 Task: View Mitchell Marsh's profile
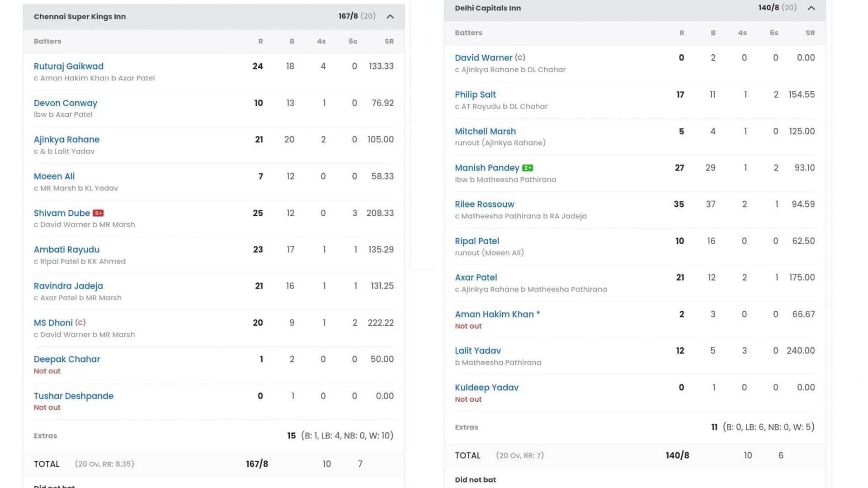[x=485, y=132]
